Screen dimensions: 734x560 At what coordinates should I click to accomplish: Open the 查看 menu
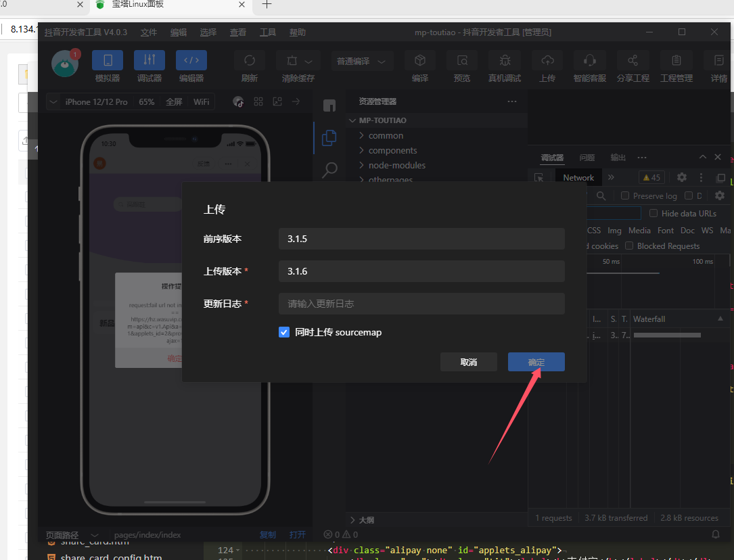point(238,32)
